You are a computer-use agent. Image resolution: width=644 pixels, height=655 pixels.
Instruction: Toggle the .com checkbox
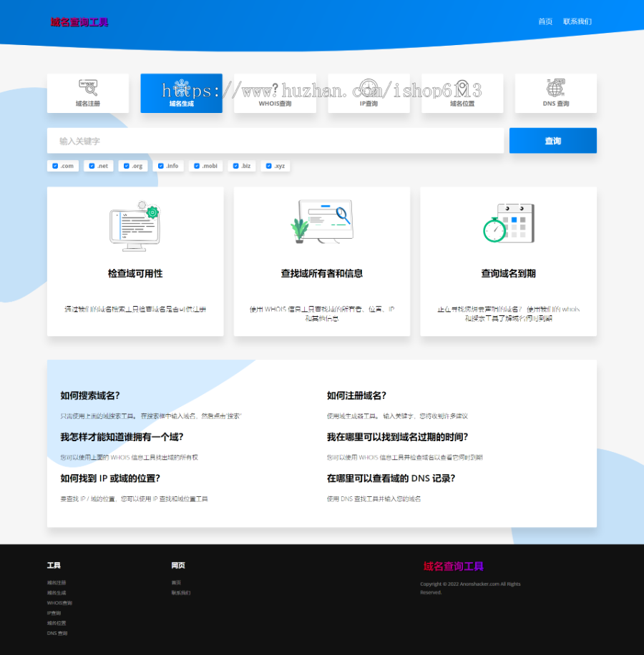point(55,166)
